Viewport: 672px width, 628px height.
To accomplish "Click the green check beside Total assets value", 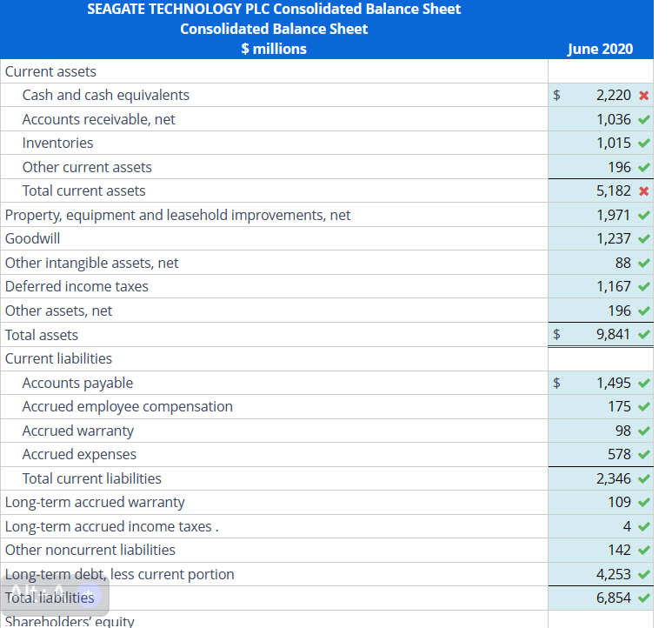I will (643, 334).
